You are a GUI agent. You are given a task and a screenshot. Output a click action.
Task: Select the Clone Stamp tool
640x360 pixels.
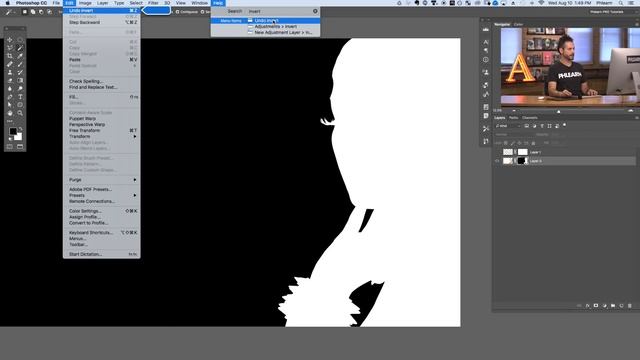coord(10,72)
